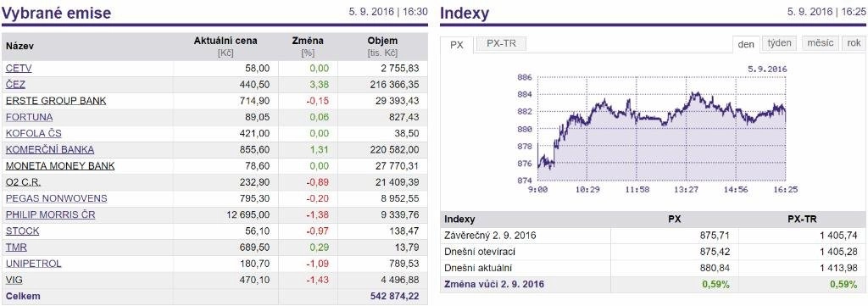This screenshot has height=306, width=868.
Task: Open MONETA MONEY BANK link
Action: tap(60, 166)
